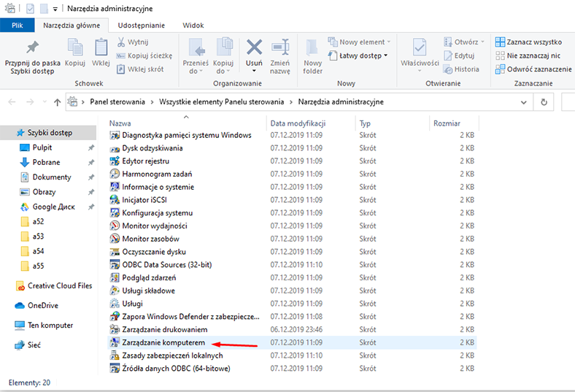Select the Zarządzanie komputerem icon
Image resolution: width=575 pixels, height=392 pixels.
point(115,342)
